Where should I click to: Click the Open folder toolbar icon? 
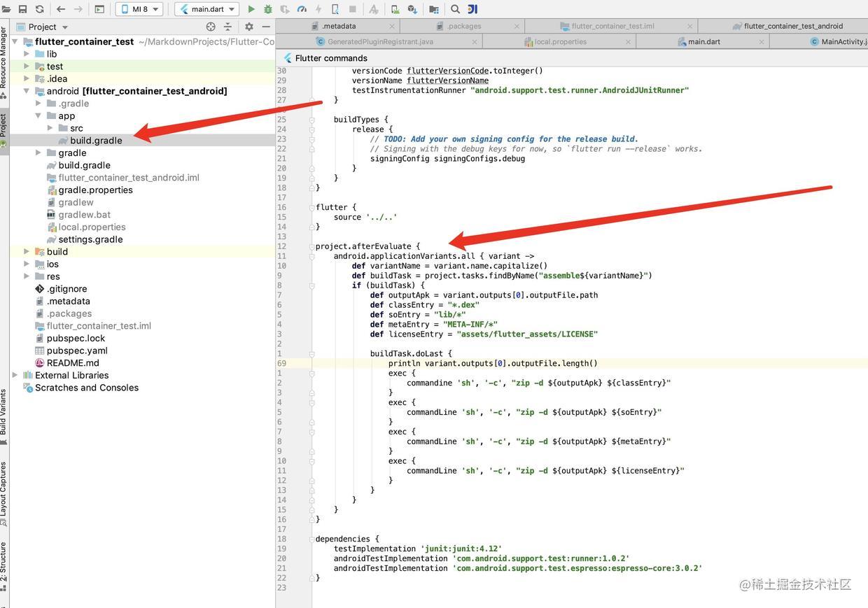[6, 9]
